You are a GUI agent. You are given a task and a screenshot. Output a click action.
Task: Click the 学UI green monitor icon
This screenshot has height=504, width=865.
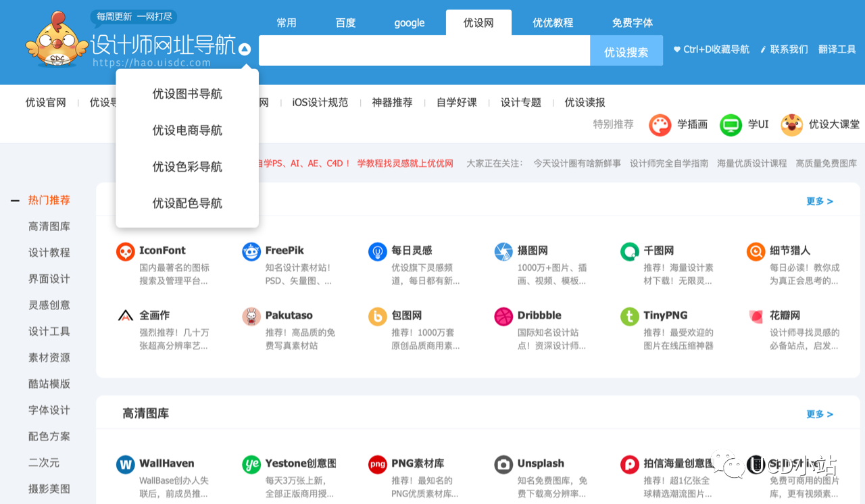[x=731, y=125]
